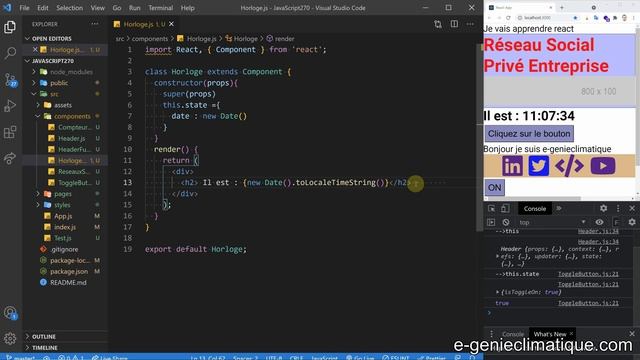The width and height of the screenshot is (640, 360).
Task: Open the Edit menu
Action: tap(43, 8)
